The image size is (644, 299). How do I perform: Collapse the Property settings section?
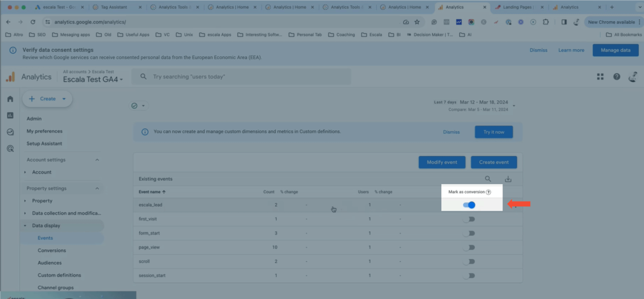tap(97, 189)
